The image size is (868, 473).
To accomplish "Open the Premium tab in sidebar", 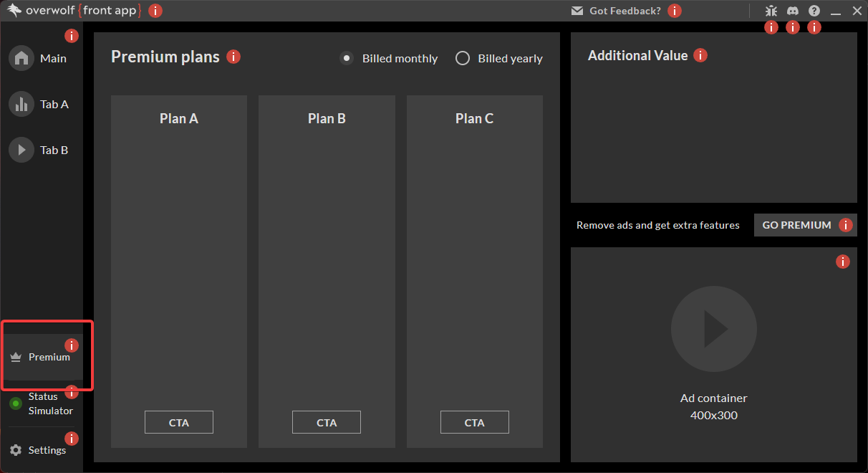I will [x=42, y=357].
